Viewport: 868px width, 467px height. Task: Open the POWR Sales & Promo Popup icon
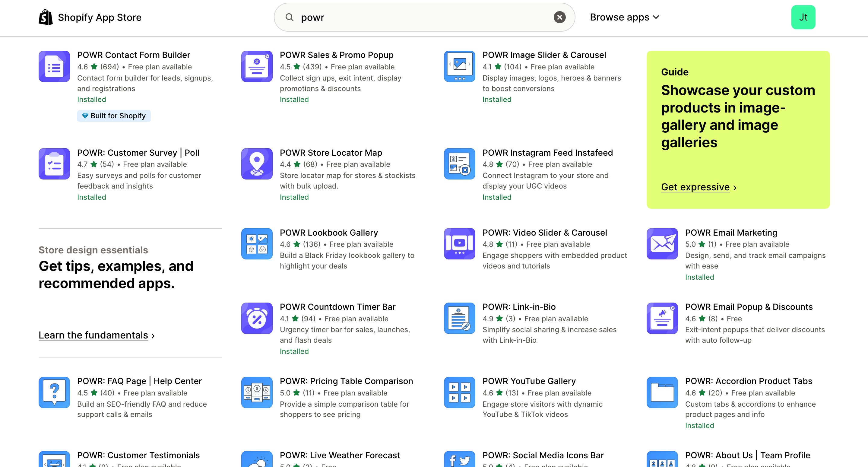257,66
